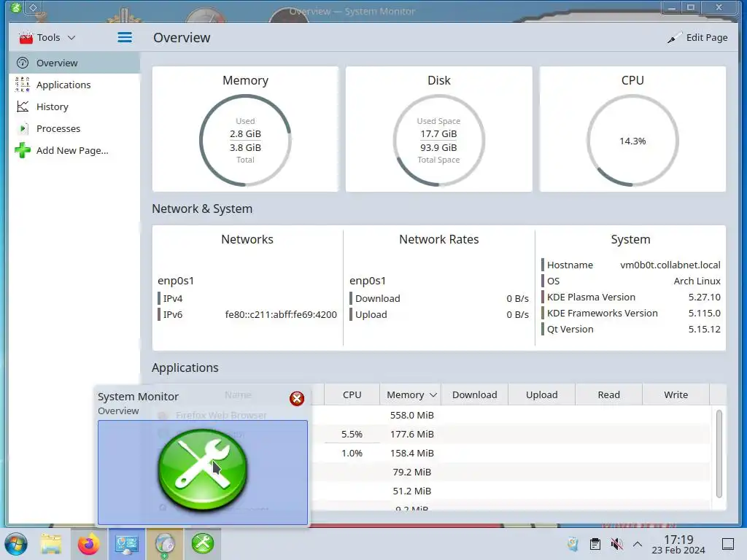The width and height of the screenshot is (747, 560).
Task: Click the Hostname value vm0b0t.collabnet.local
Action: pos(670,265)
